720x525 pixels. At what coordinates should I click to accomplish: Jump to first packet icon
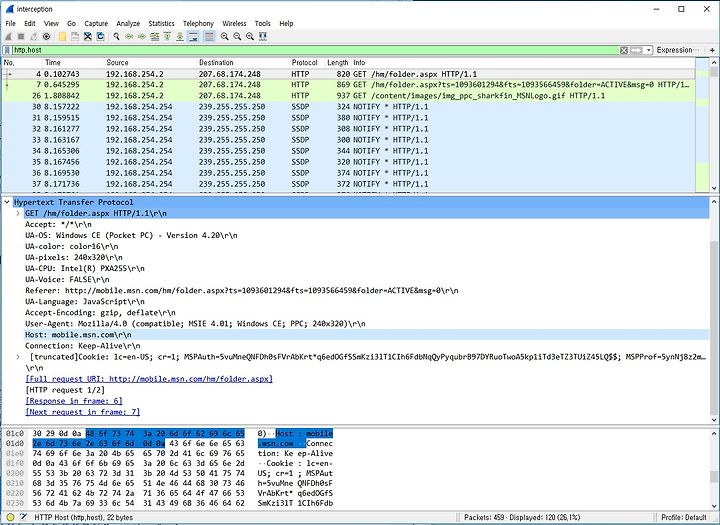tap(167, 37)
